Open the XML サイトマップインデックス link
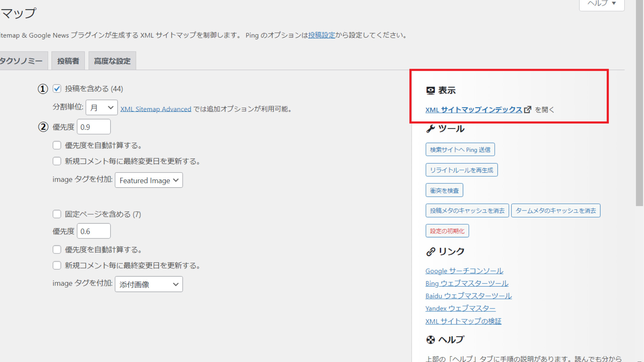The width and height of the screenshot is (644, 362). (x=474, y=110)
